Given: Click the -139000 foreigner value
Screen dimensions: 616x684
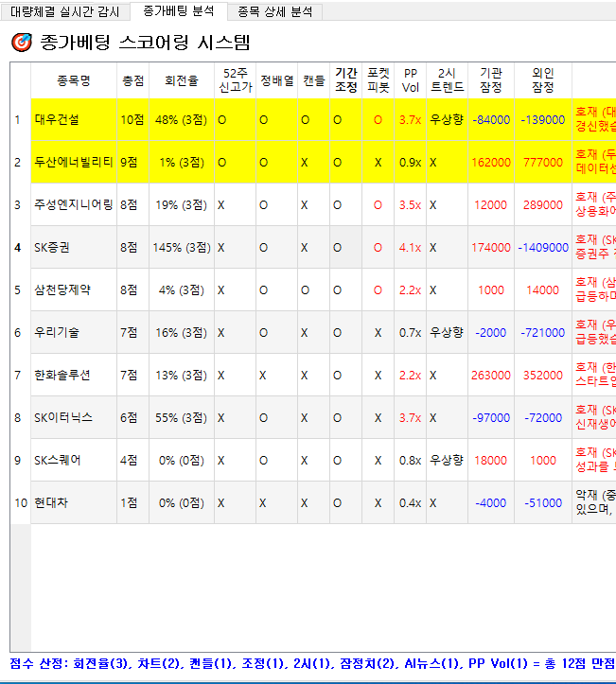Looking at the screenshot, I should pyautogui.click(x=543, y=119).
